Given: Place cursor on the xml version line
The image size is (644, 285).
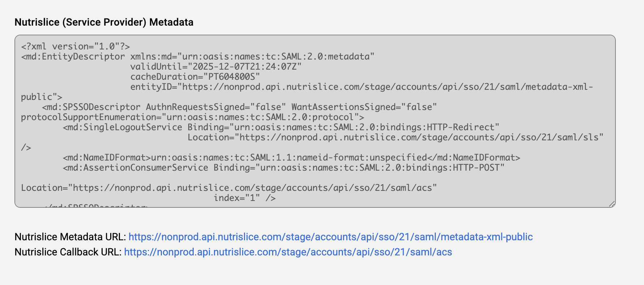Looking at the screenshot, I should (75, 47).
